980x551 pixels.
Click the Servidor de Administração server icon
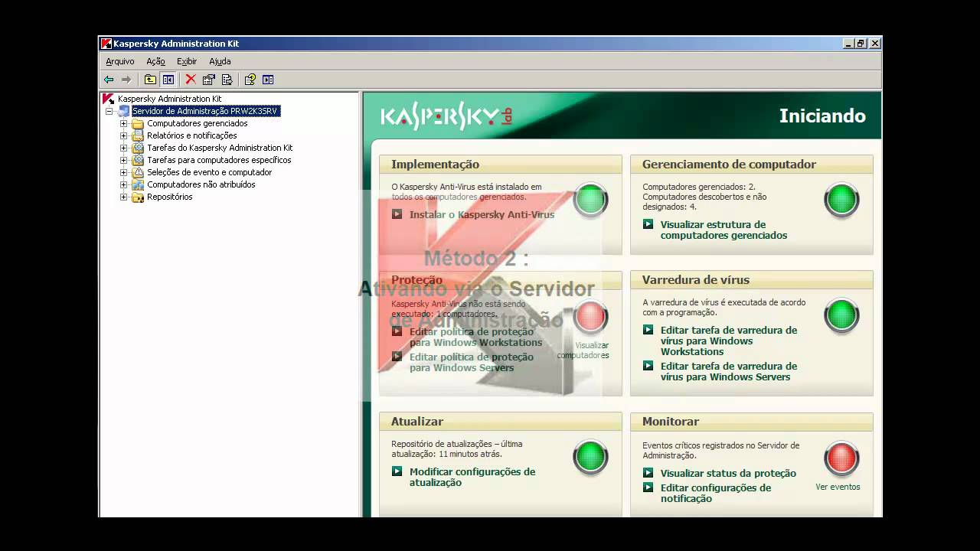pos(123,111)
